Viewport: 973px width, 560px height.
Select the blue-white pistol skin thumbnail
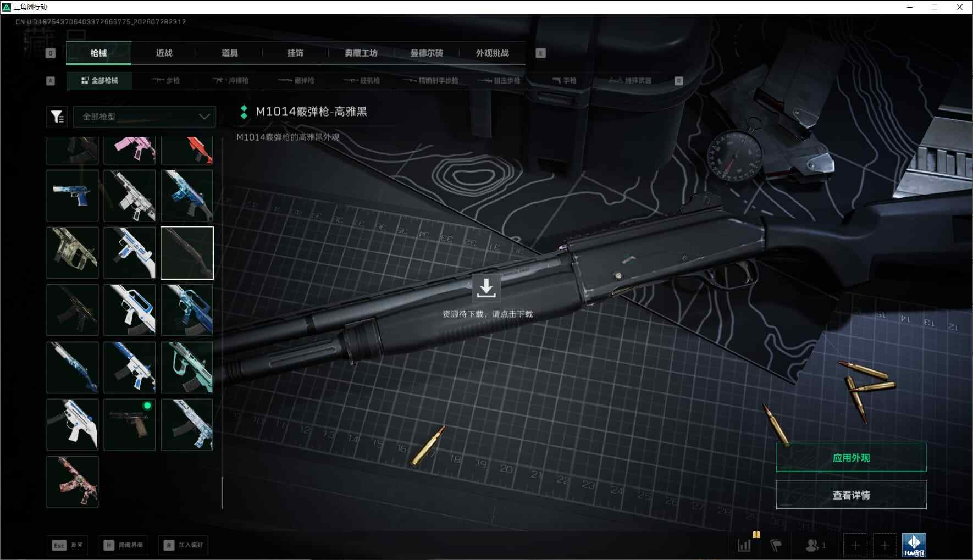coord(73,196)
